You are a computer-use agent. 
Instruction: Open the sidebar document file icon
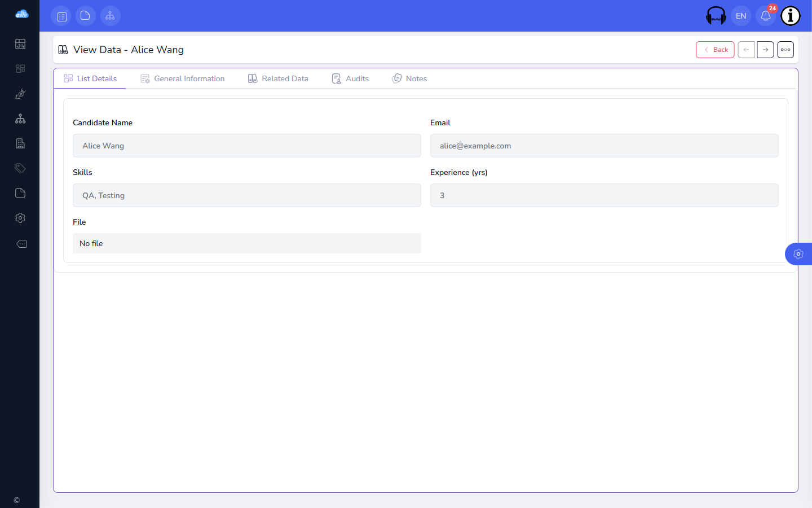click(x=20, y=193)
